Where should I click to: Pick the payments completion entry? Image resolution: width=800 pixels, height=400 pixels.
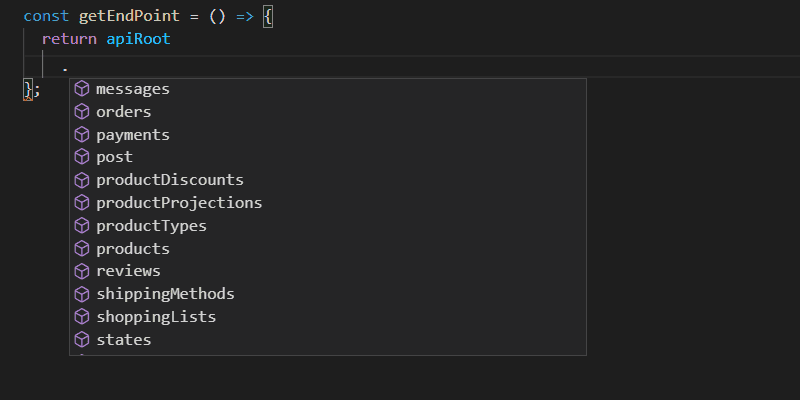pyautogui.click(x=133, y=134)
